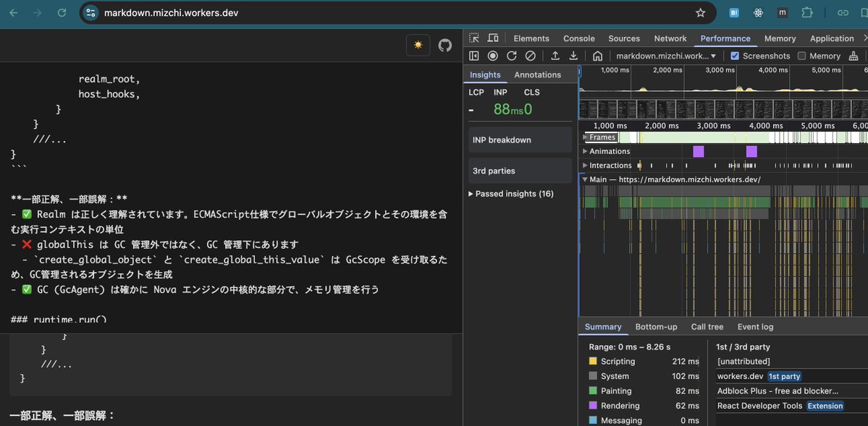Activate the inspect element picker
Screen dimensions: 868x426
point(474,38)
